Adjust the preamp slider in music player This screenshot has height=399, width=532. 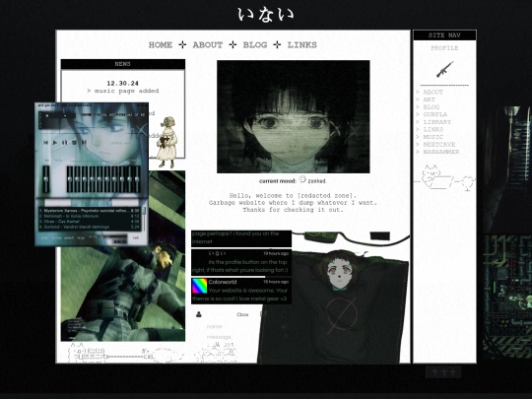click(45, 179)
